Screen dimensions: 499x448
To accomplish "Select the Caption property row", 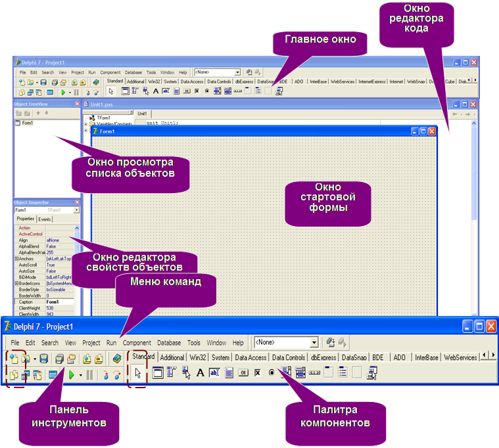I will (x=44, y=302).
